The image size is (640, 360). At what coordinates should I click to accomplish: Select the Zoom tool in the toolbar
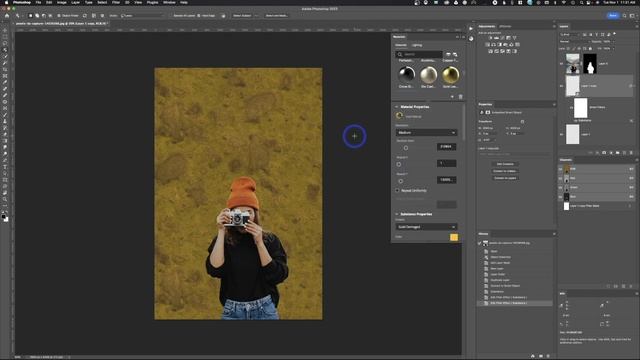(5, 199)
